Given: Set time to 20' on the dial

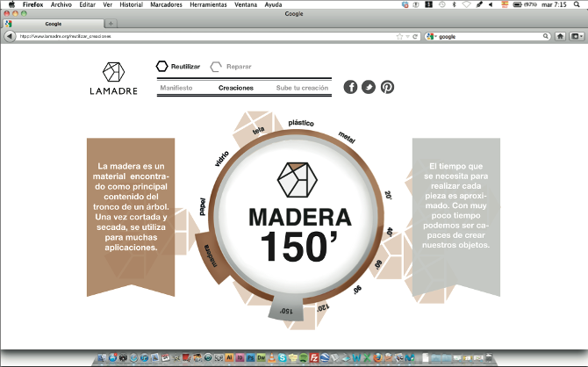Looking at the screenshot, I should pyautogui.click(x=388, y=195).
